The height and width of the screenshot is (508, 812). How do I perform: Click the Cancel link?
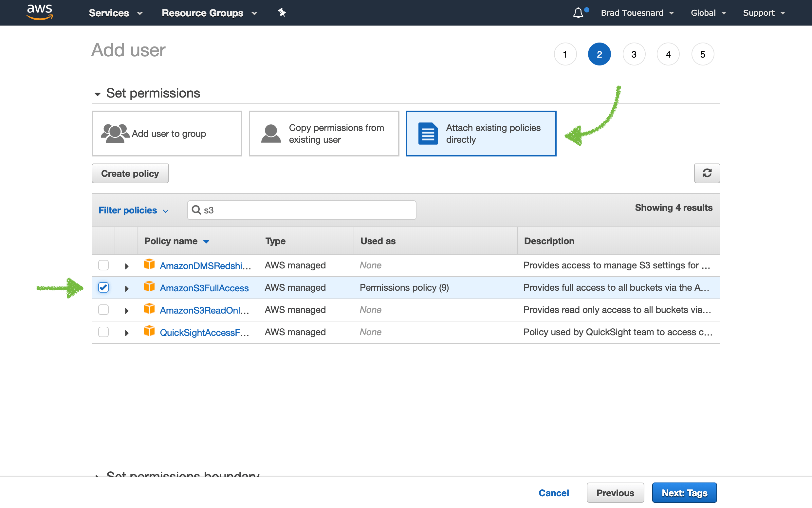tap(554, 493)
